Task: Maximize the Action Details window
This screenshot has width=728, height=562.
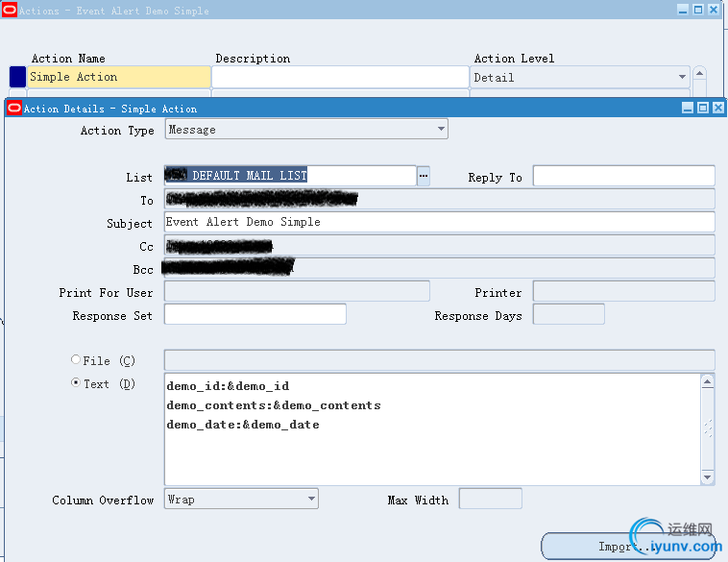Action: [x=703, y=109]
